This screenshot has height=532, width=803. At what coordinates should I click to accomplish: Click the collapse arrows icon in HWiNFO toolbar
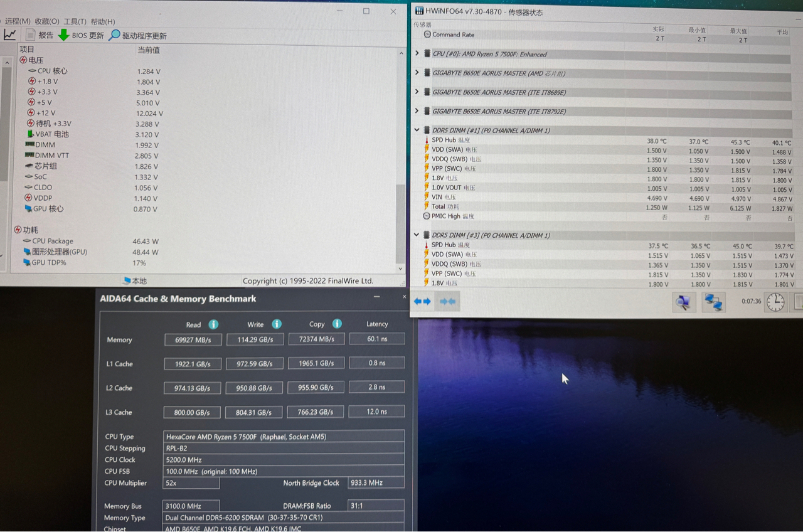click(447, 302)
